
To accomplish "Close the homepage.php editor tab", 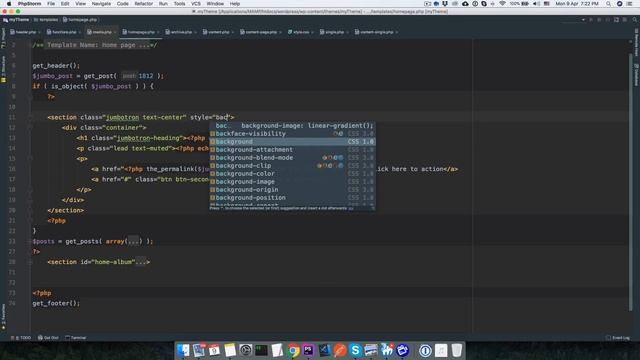I will (x=158, y=32).
